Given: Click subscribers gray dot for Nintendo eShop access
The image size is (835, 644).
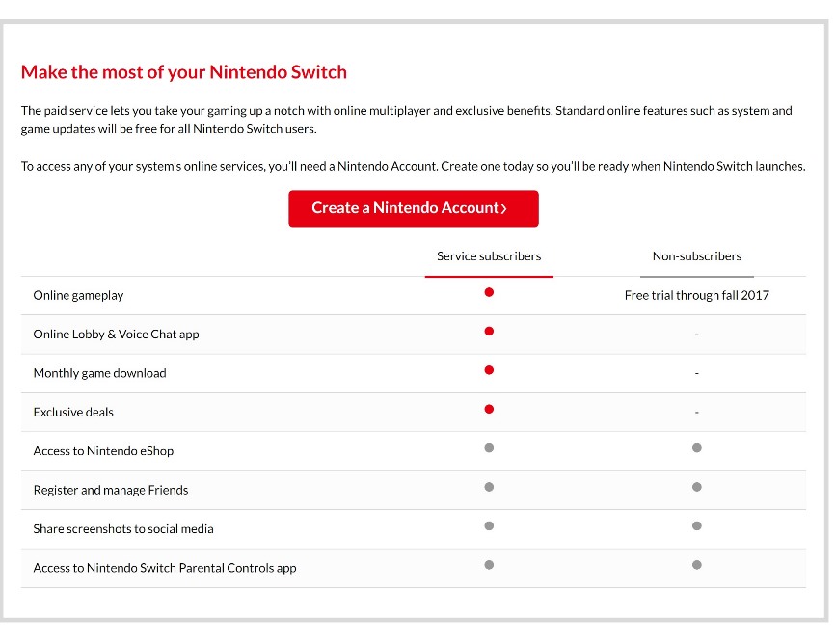Looking at the screenshot, I should pos(489,448).
